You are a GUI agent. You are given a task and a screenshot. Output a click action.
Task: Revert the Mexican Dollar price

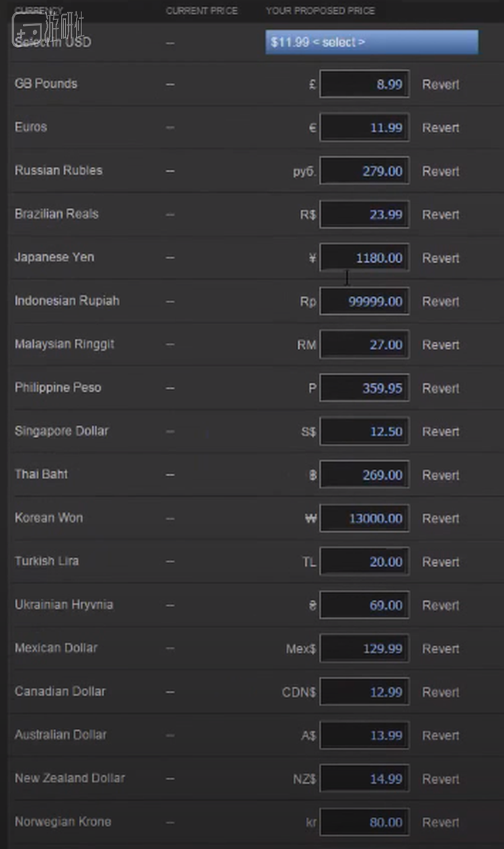coord(441,649)
